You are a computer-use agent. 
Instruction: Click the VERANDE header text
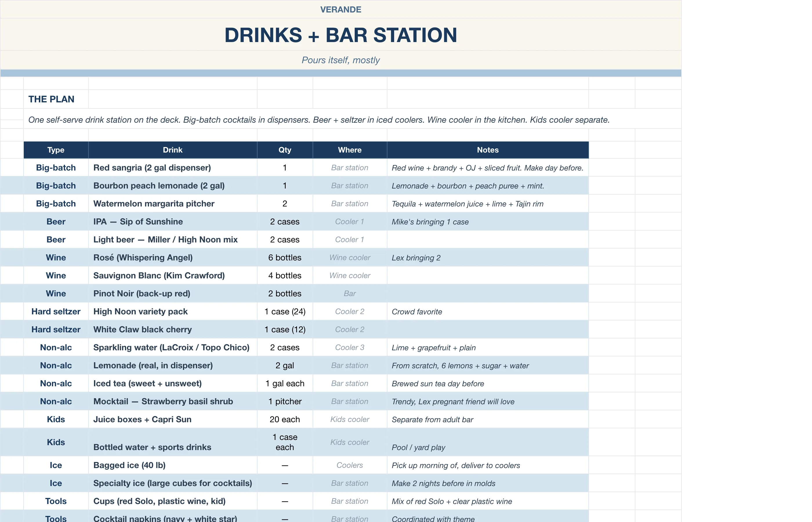[340, 10]
